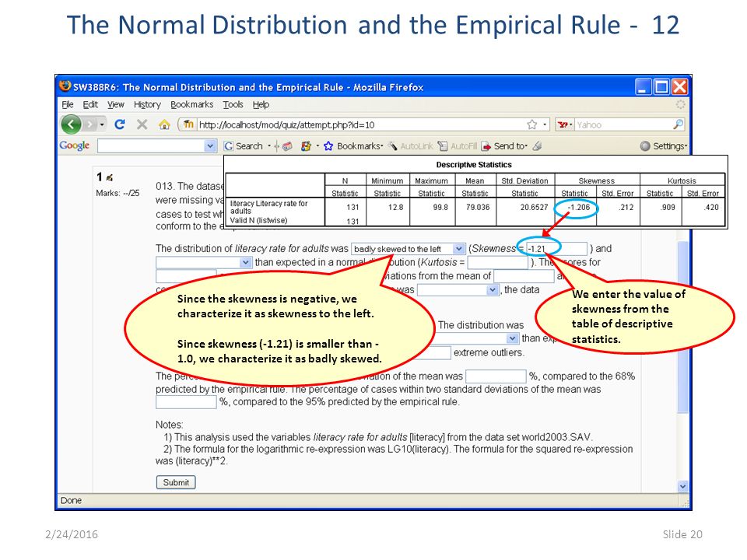Click the highlighter pen toolbar icon
Image resolution: width=747 pixels, height=560 pixels.
pyautogui.click(x=538, y=145)
